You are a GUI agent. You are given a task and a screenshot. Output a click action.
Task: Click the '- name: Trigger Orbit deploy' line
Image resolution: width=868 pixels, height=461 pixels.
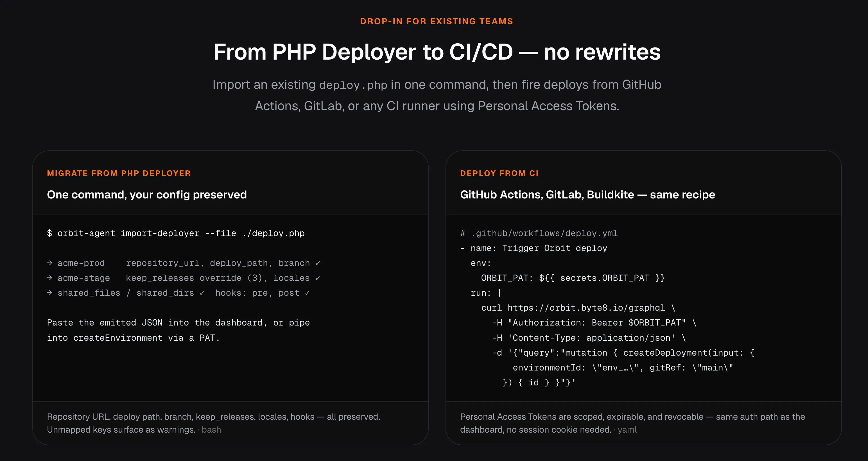534,248
